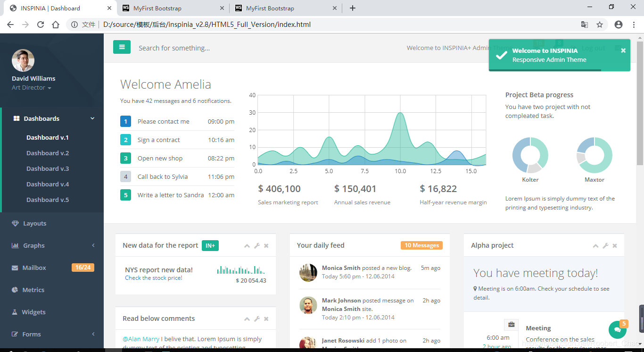Open browser three-dot menu
Viewport: 644px width, 352px height.
click(634, 25)
